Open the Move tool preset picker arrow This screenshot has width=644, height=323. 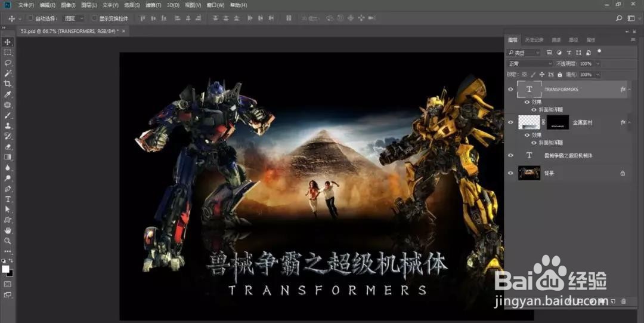pyautogui.click(x=20, y=19)
